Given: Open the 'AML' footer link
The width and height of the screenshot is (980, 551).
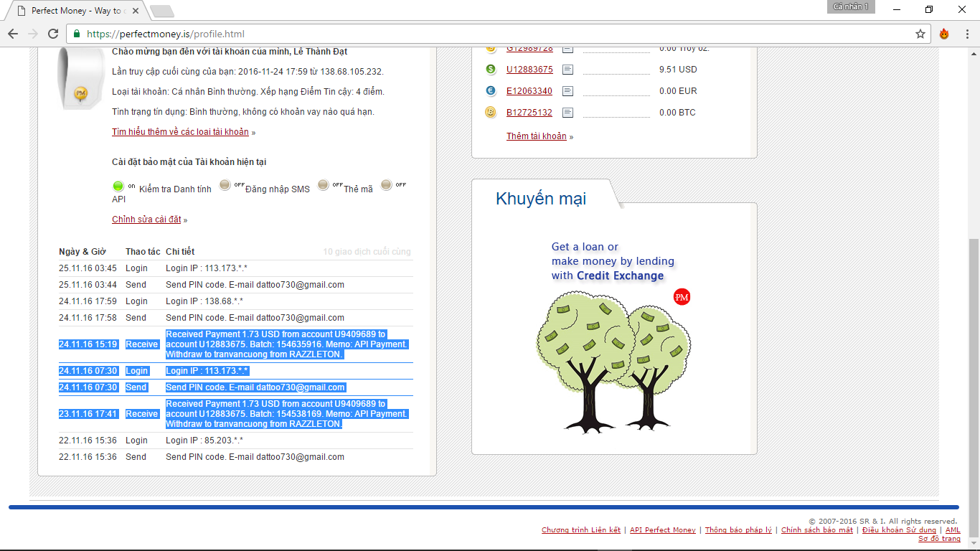Looking at the screenshot, I should [x=953, y=530].
